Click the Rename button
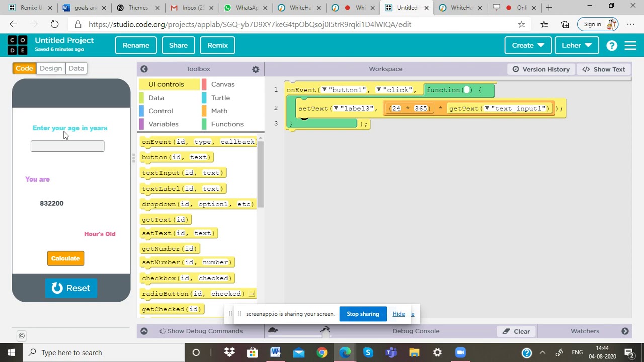644x362 pixels. coord(136,45)
